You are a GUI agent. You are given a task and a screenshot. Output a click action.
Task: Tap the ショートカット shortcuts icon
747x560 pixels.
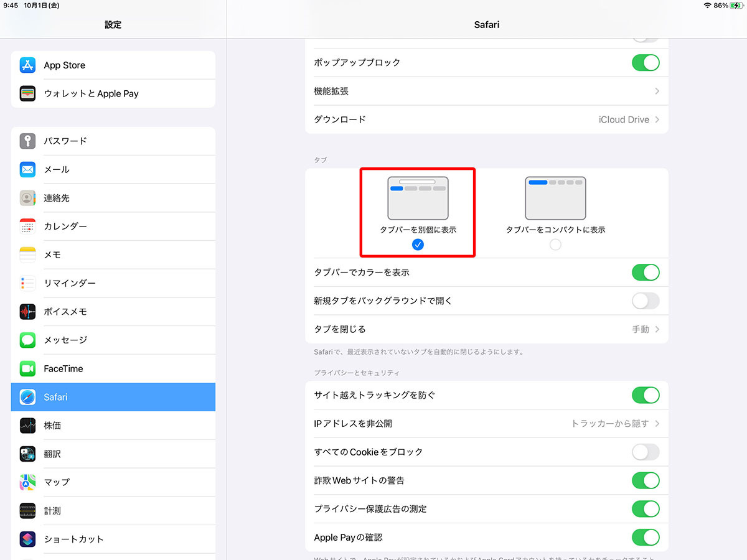point(27,539)
